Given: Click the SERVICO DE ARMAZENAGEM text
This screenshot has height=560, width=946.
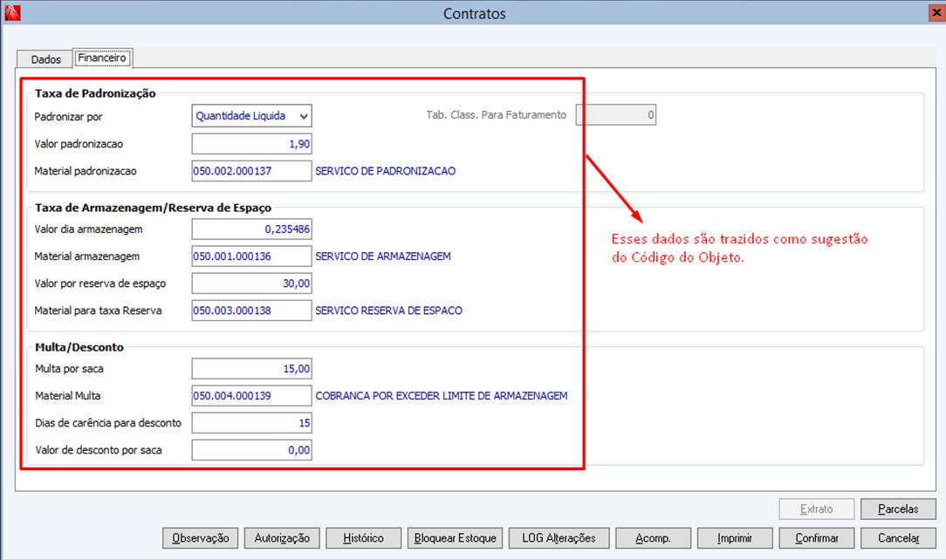Looking at the screenshot, I should point(383,256).
